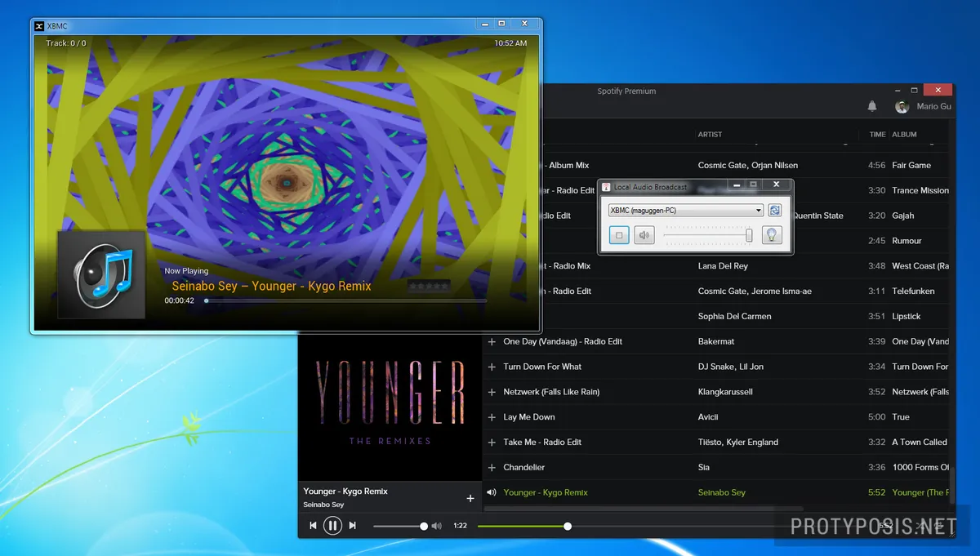Add "Chandelier" via its plus icon

tap(491, 467)
